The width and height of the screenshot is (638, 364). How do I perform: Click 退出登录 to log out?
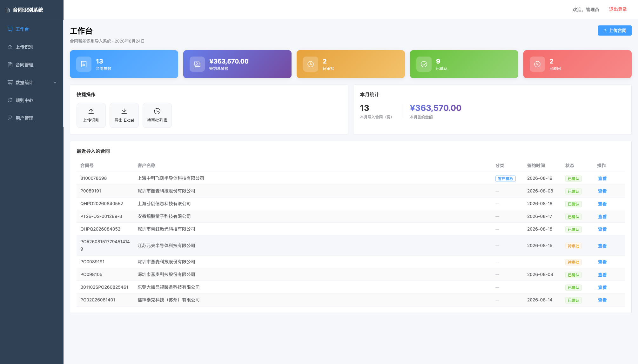coord(618,10)
